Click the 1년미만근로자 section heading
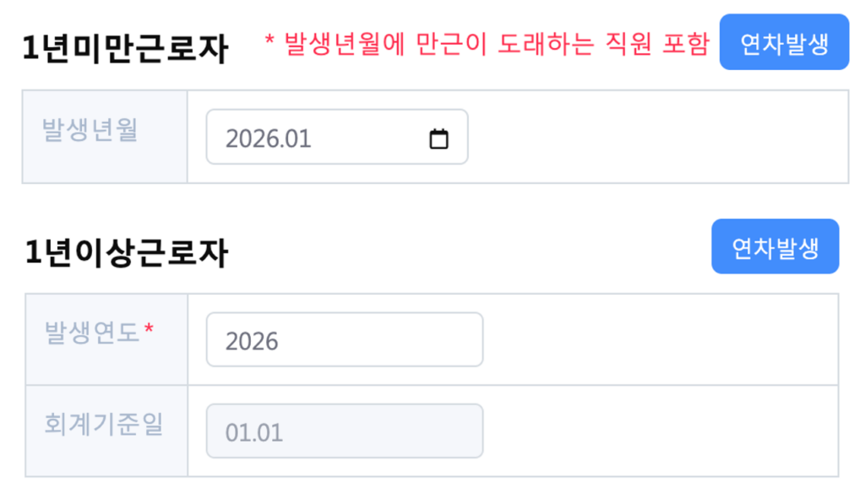Screen dimensions: 865x504 click(x=126, y=49)
